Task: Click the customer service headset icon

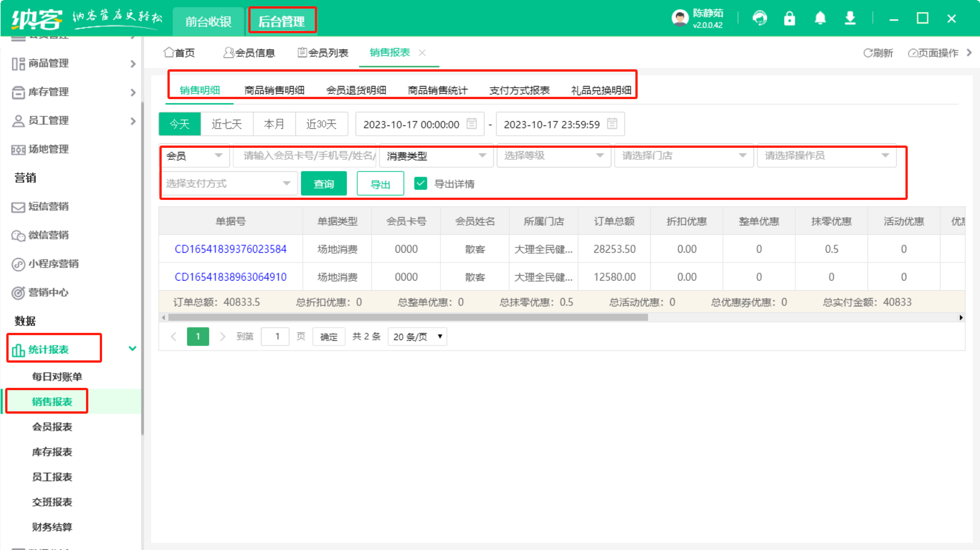Action: click(760, 18)
